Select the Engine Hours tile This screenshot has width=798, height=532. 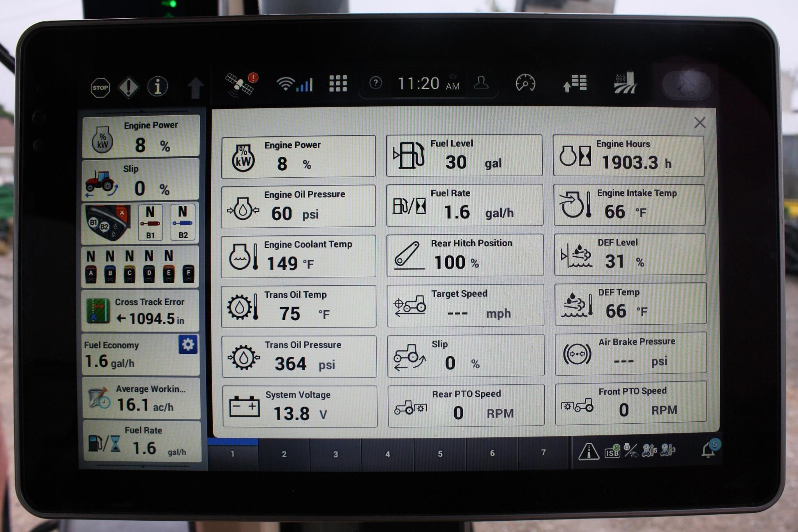[x=629, y=156]
